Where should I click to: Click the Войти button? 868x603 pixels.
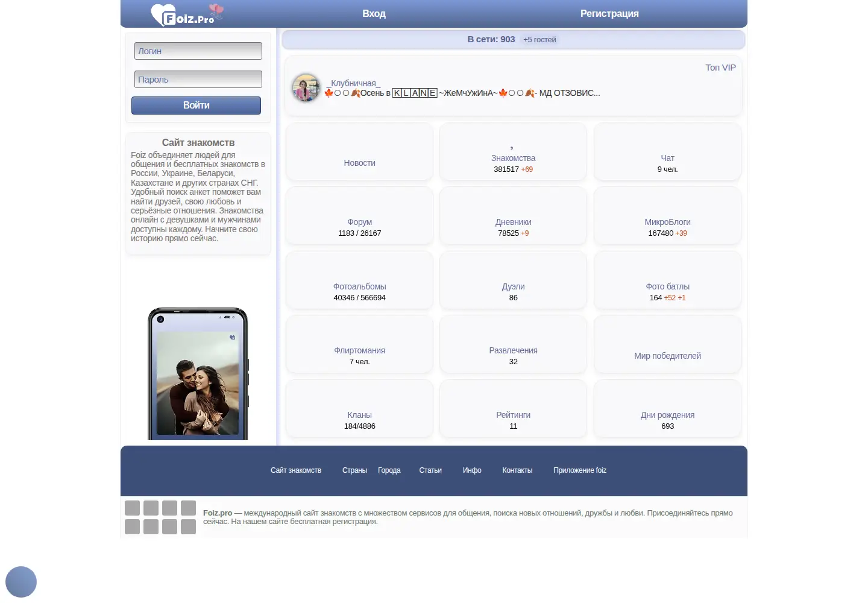pos(197,106)
